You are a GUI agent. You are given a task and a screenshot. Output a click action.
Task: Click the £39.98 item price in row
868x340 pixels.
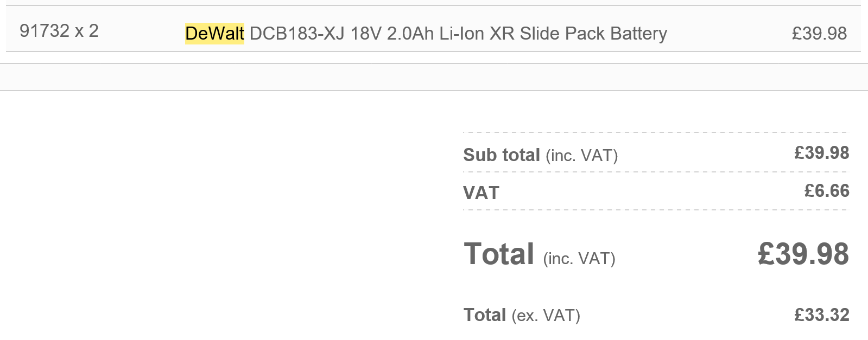click(x=819, y=34)
